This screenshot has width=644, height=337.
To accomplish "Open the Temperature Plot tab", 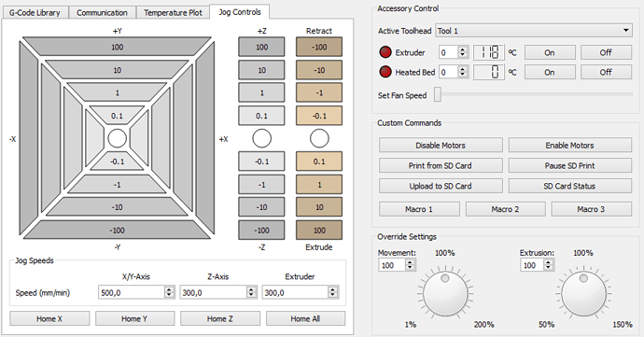I will coord(173,13).
